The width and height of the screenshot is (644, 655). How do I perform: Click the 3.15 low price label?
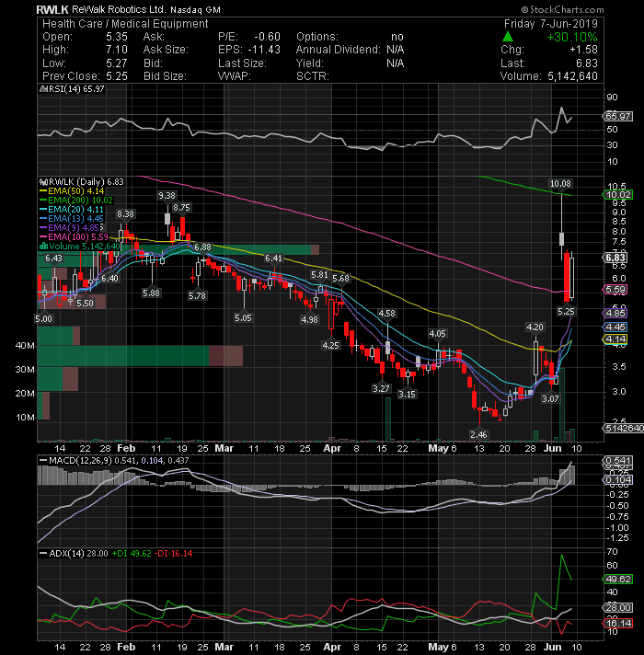[407, 394]
